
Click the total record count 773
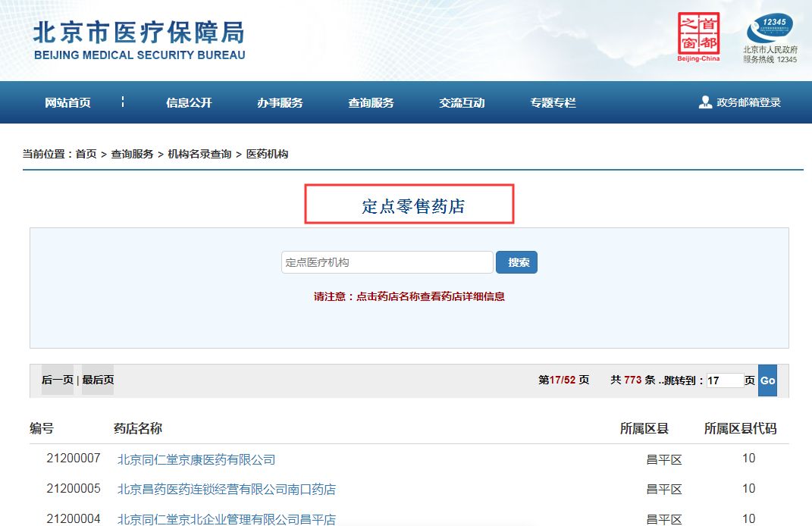[632, 380]
